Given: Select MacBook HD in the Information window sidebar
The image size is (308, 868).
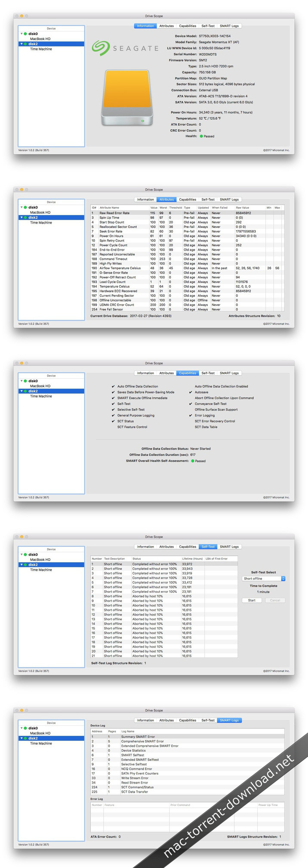Looking at the screenshot, I should click(x=40, y=39).
